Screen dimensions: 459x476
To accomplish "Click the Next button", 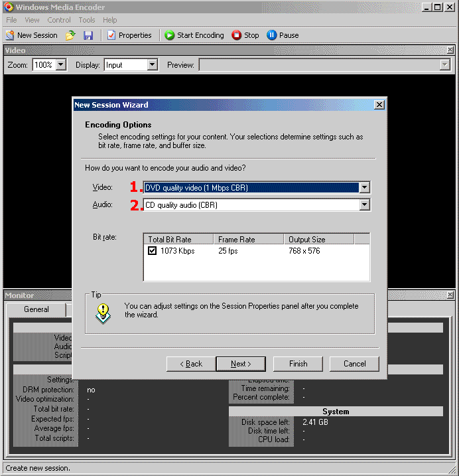I will coord(241,364).
